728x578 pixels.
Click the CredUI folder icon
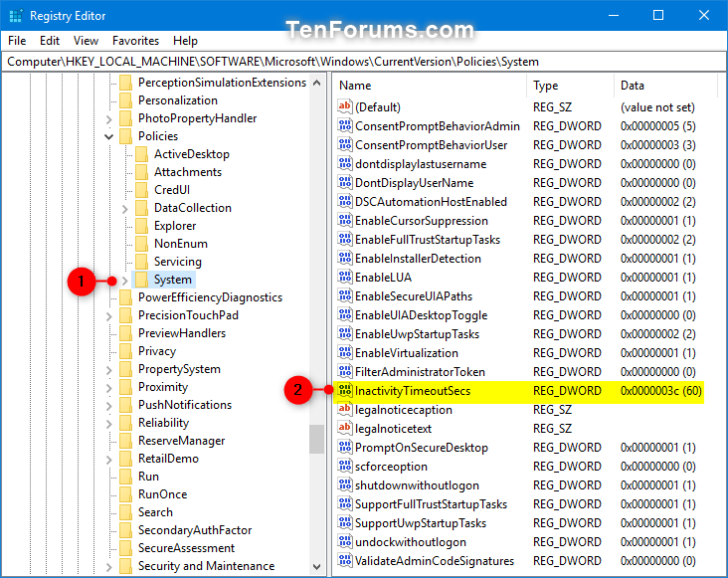click(141, 190)
